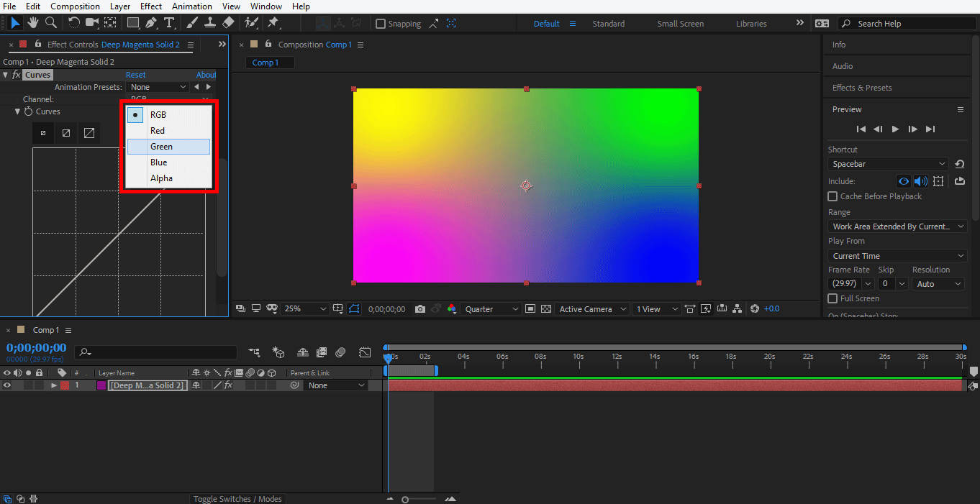Hide the Deep Magenta Solid 2 layer
The height and width of the screenshot is (504, 980).
pos(7,385)
